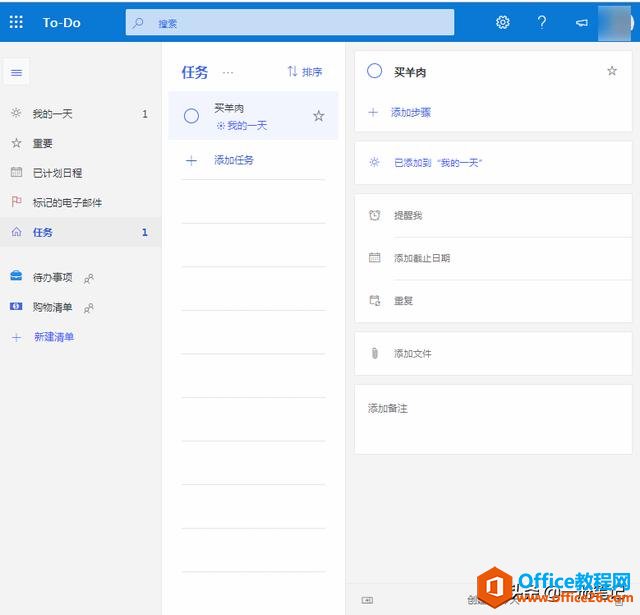Open 标记的电子邮件 flagged list
Screen dimensions: 640x615
(67, 203)
